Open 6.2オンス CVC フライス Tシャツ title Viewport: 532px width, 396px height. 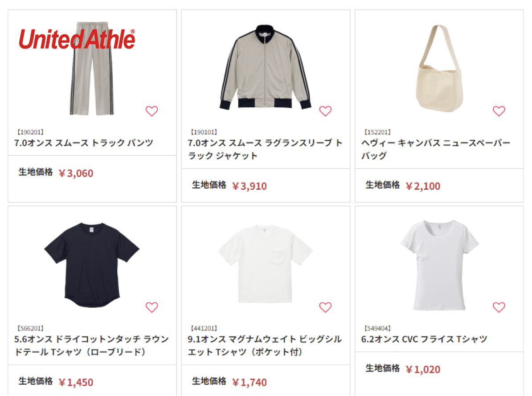(424, 339)
